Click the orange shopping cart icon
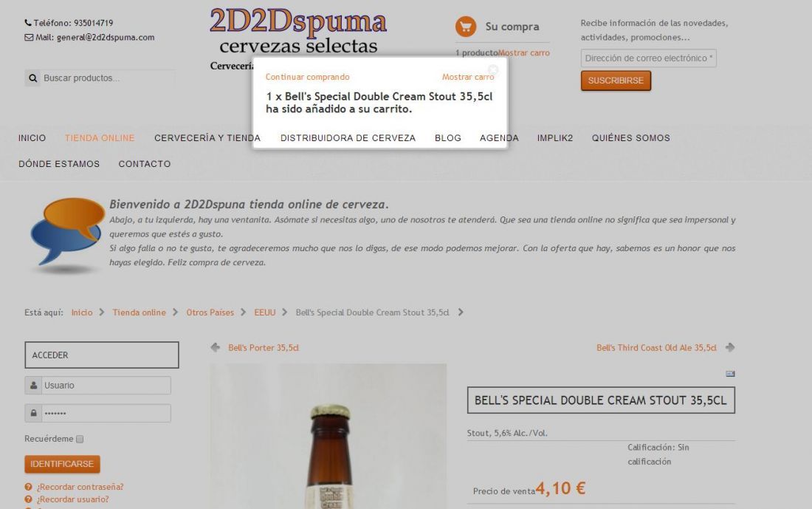812x509 pixels. [x=466, y=27]
